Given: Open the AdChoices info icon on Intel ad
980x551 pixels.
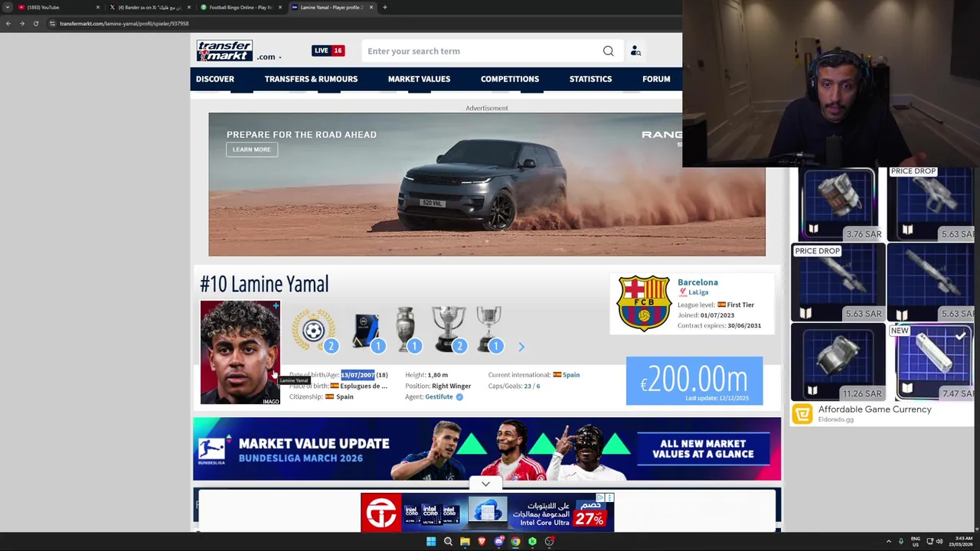Looking at the screenshot, I should click(602, 498).
